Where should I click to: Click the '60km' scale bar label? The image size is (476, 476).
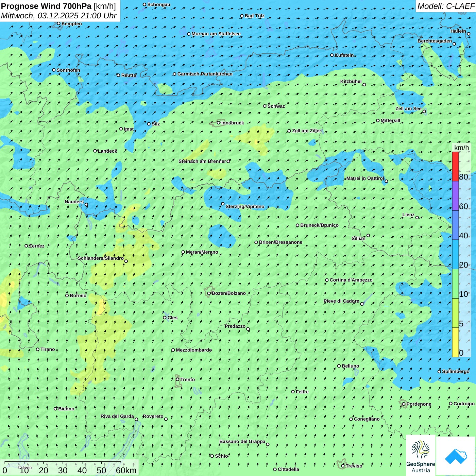click(126, 470)
